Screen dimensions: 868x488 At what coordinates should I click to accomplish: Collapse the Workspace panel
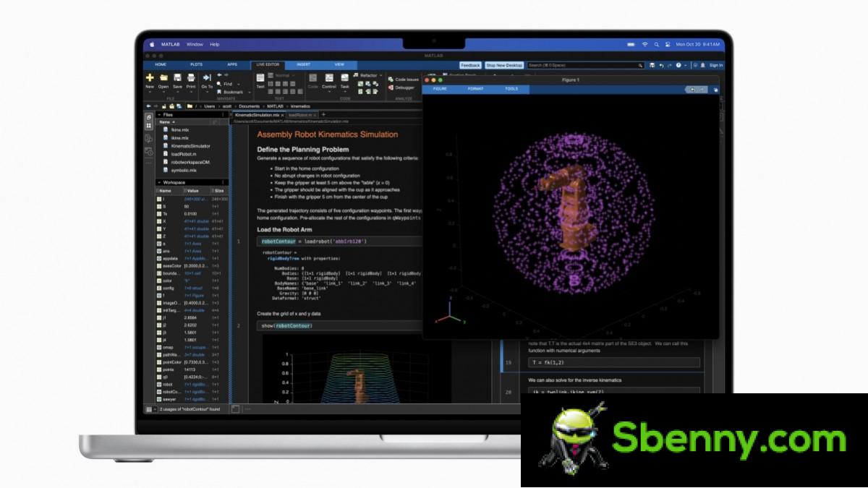(158, 182)
